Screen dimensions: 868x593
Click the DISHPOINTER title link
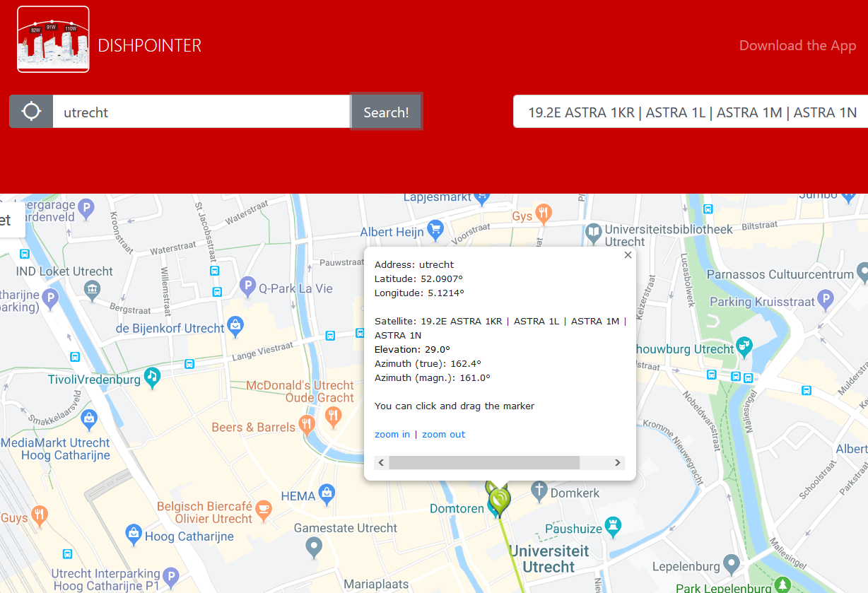pos(149,45)
